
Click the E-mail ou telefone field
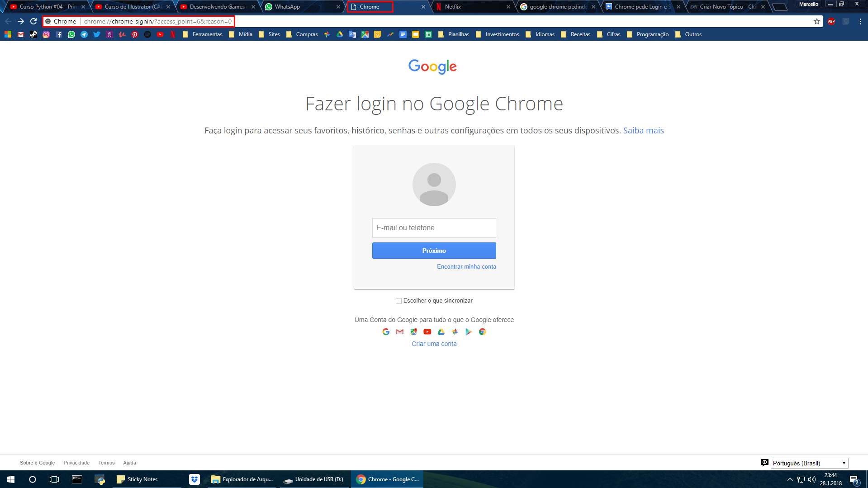point(434,228)
